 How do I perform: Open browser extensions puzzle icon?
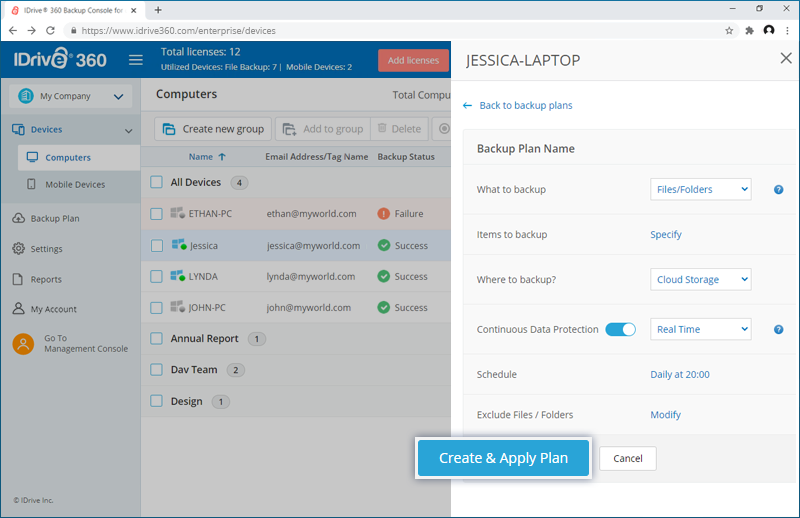749,31
